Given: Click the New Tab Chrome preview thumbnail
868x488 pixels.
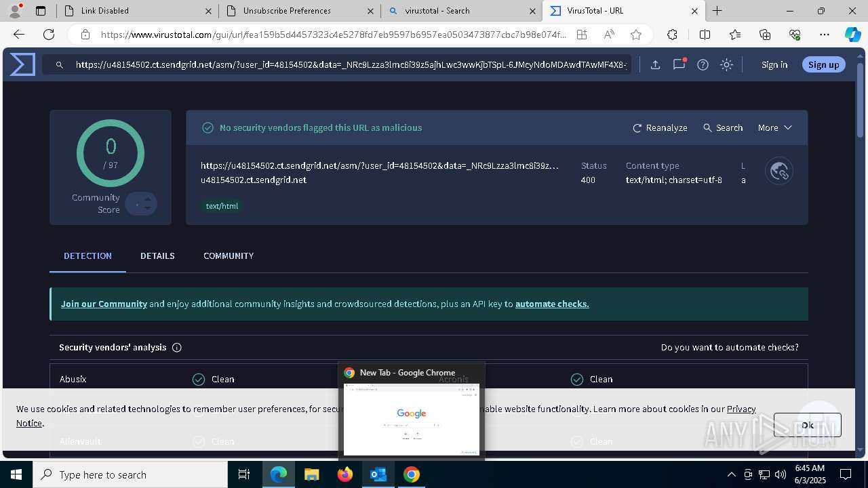Looking at the screenshot, I should pyautogui.click(x=412, y=419).
